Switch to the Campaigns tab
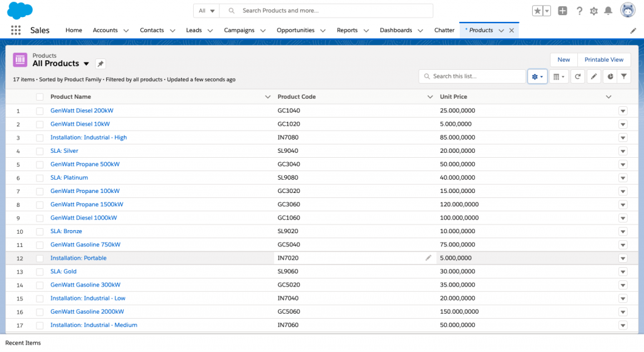The image size is (644, 352). [239, 30]
